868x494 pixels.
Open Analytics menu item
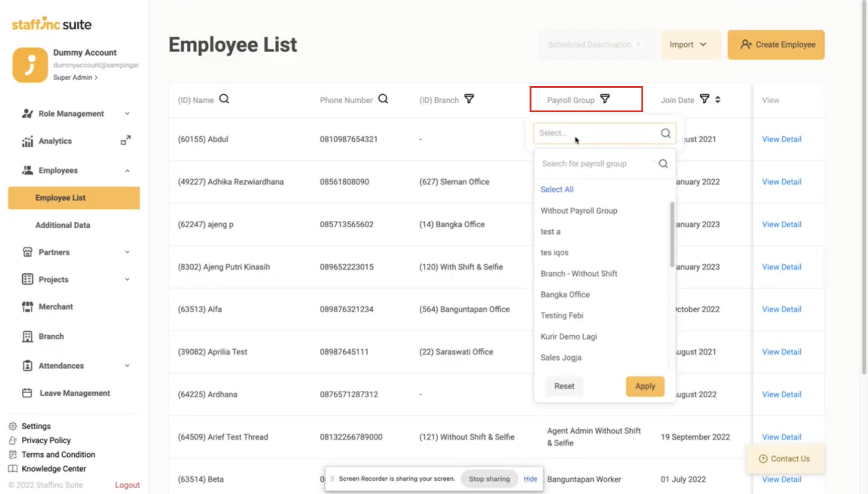point(55,141)
